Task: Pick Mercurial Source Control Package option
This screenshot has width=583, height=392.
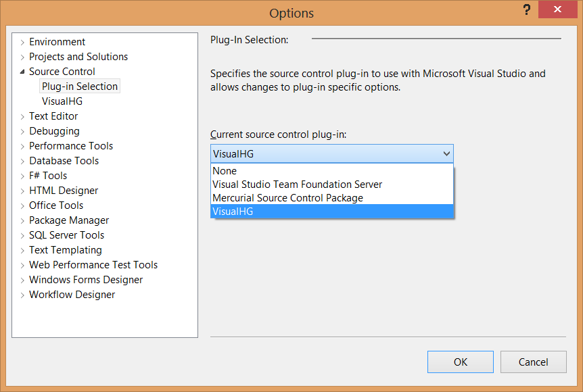Action: point(287,198)
